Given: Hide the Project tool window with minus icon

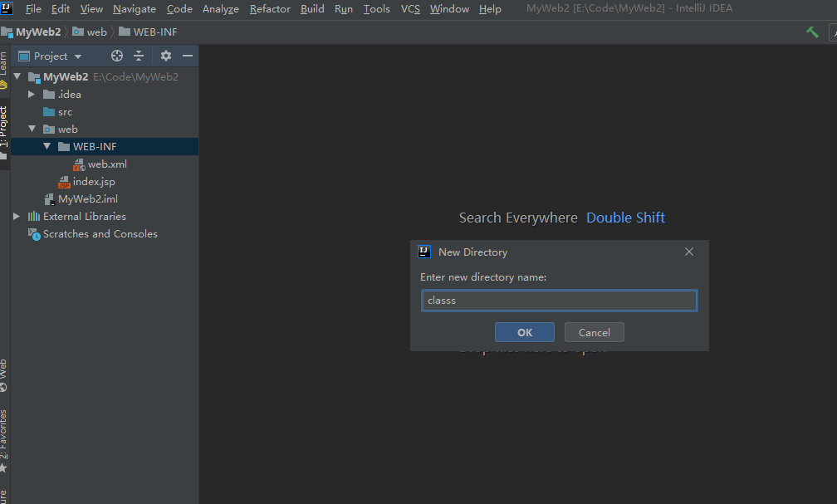Looking at the screenshot, I should pos(188,56).
